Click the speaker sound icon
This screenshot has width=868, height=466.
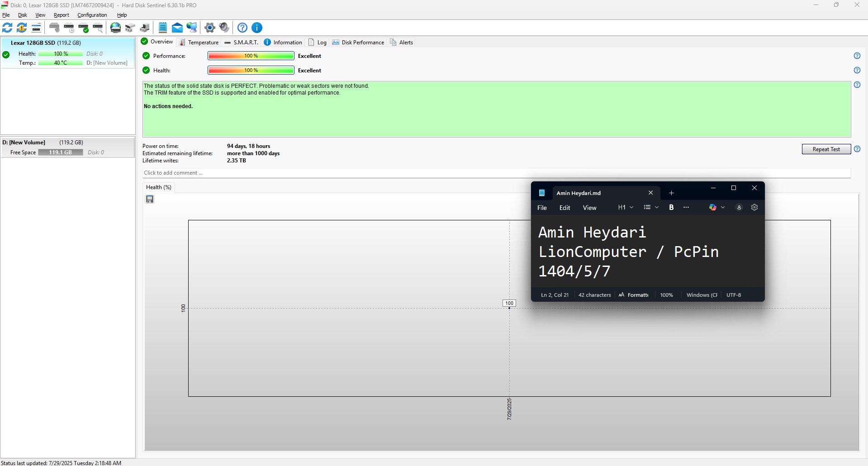point(224,28)
